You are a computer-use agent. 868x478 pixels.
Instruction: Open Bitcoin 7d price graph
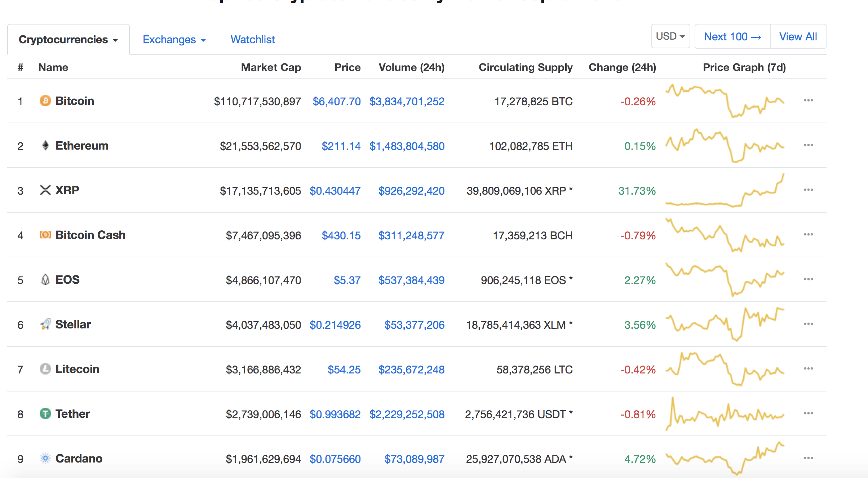pyautogui.click(x=725, y=101)
